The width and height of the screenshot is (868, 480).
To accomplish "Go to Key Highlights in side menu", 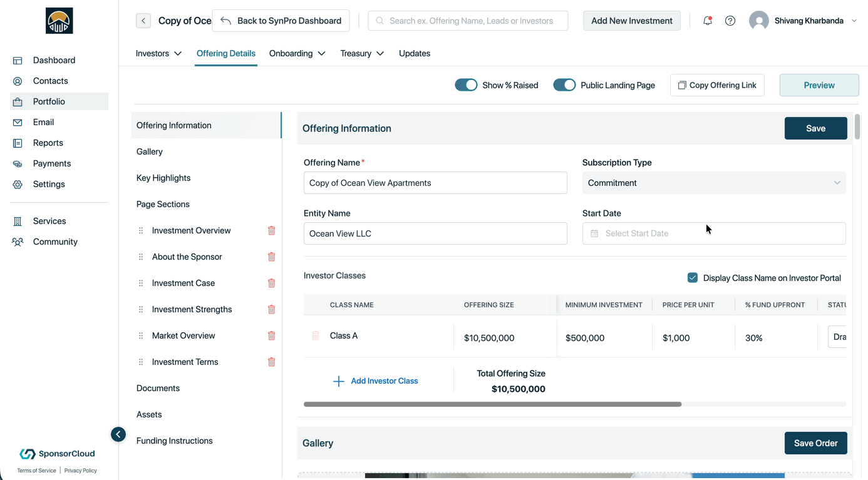I will [x=163, y=178].
